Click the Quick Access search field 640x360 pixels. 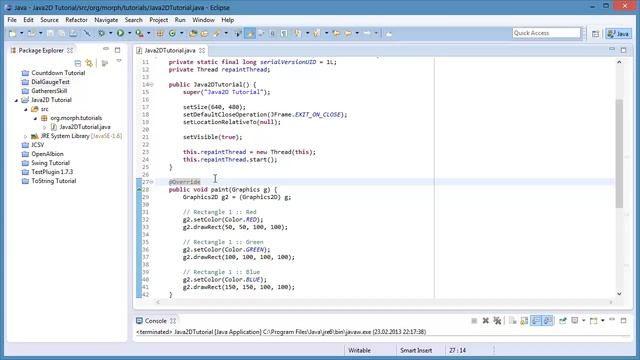(x=546, y=33)
